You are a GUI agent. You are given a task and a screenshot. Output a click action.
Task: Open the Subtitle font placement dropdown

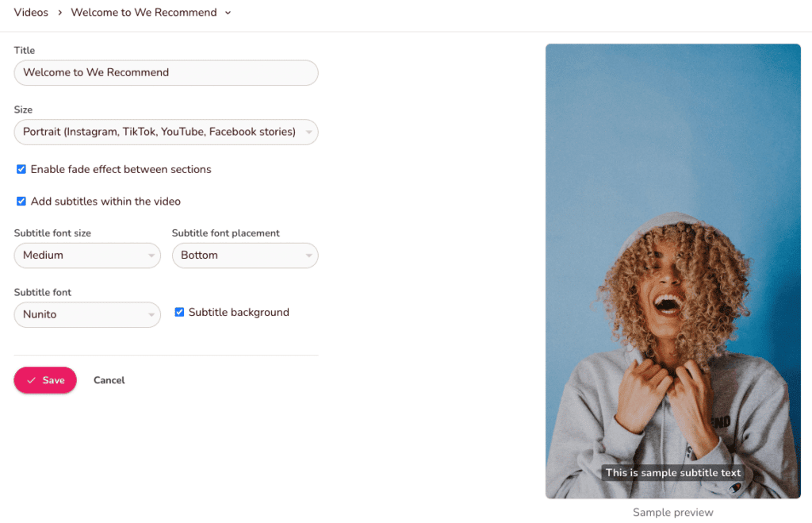tap(245, 256)
